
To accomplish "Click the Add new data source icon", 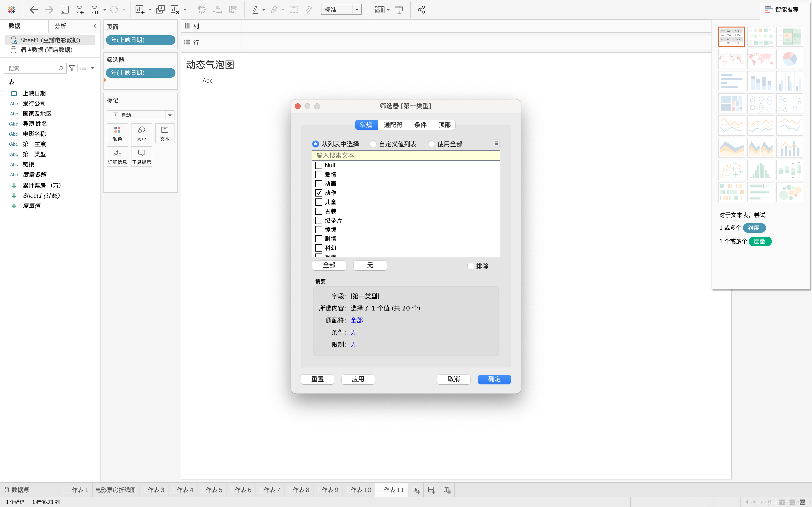I will pos(80,10).
